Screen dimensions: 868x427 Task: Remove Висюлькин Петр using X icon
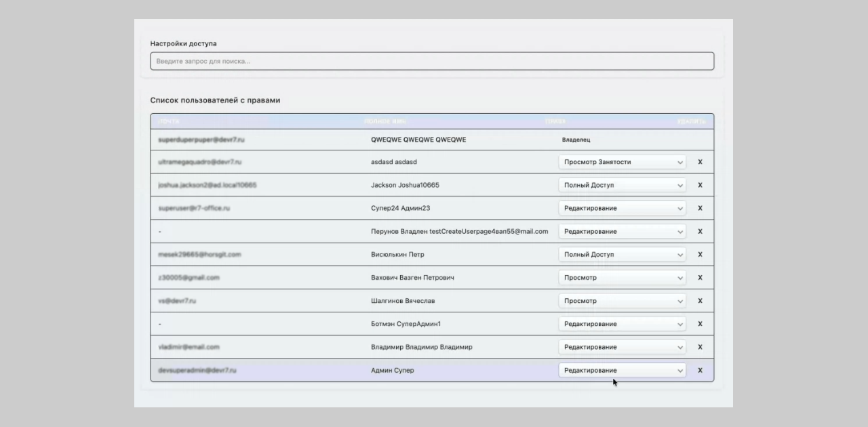[700, 255]
